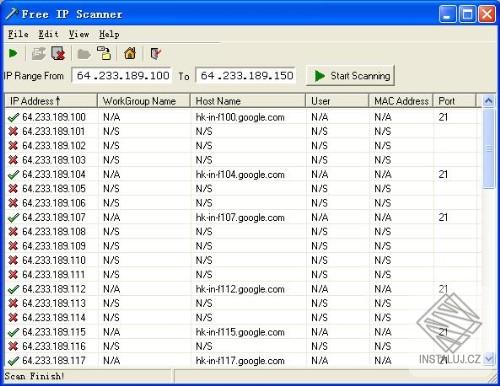500x386 pixels.
Task: Open the Edit menu
Action: click(48, 34)
